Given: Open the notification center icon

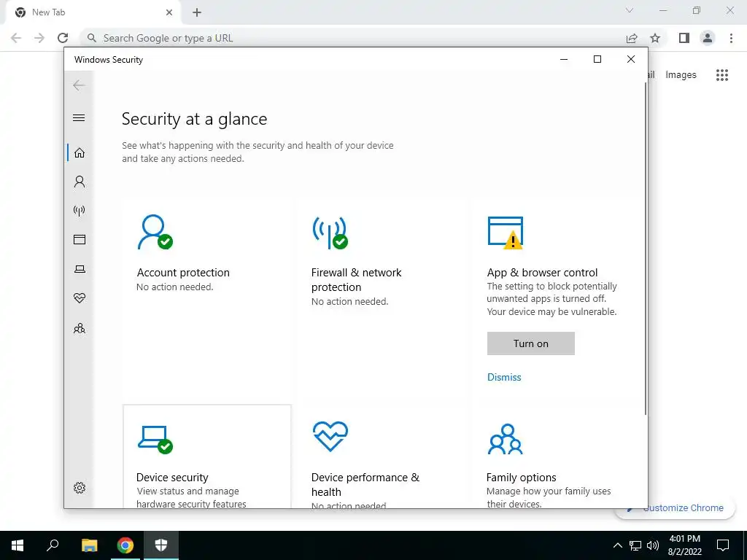Looking at the screenshot, I should pyautogui.click(x=723, y=545).
